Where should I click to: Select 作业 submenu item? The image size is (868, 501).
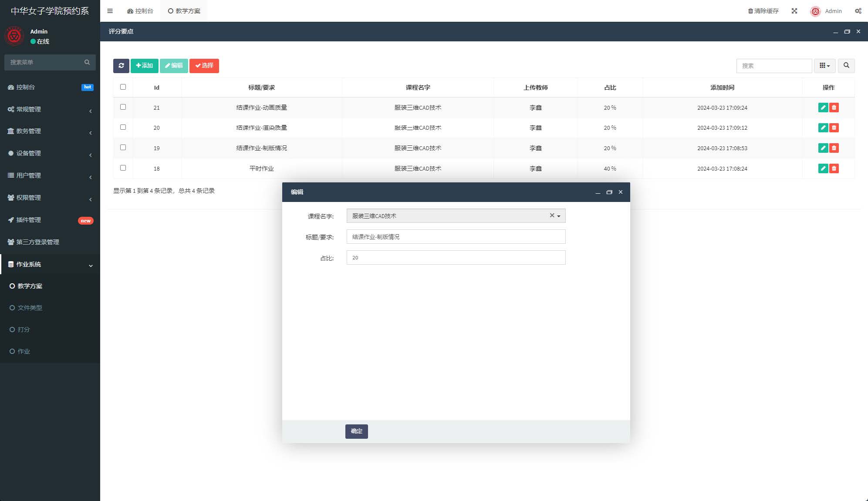coord(50,351)
